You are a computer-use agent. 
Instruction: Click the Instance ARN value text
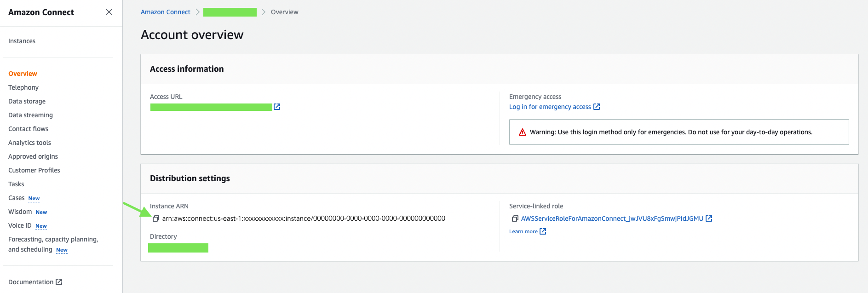pyautogui.click(x=304, y=218)
